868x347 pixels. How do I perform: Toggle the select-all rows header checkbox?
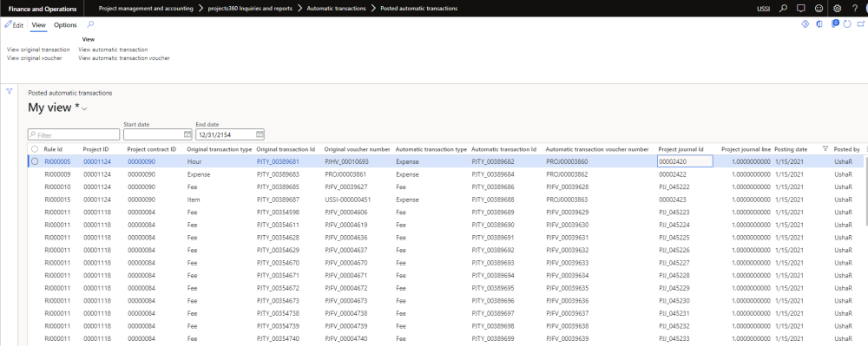click(35, 149)
